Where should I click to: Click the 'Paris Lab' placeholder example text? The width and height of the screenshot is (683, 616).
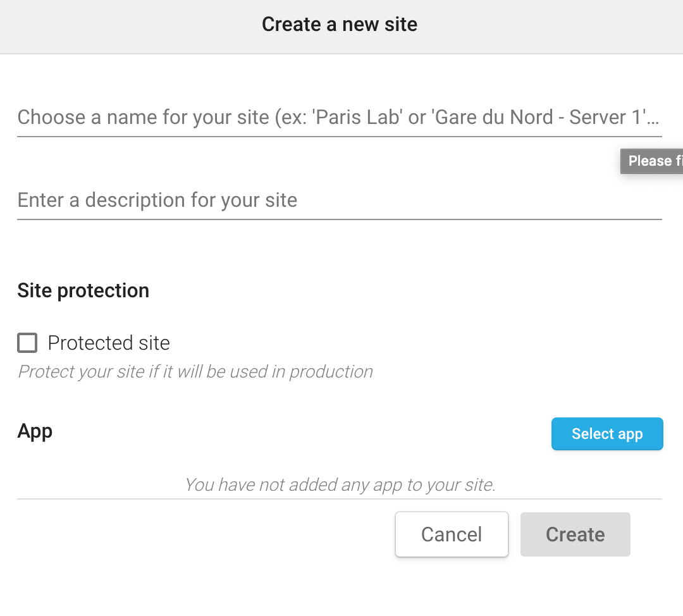coord(358,118)
